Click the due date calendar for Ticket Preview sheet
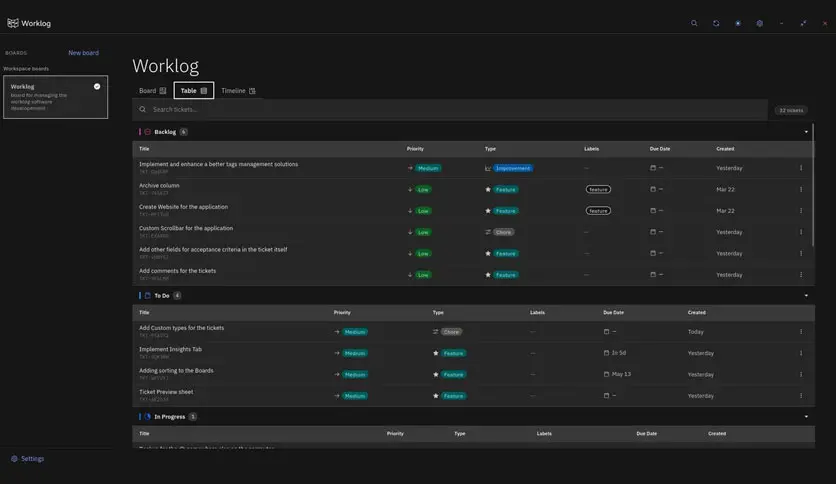The width and height of the screenshot is (836, 484). pos(606,396)
